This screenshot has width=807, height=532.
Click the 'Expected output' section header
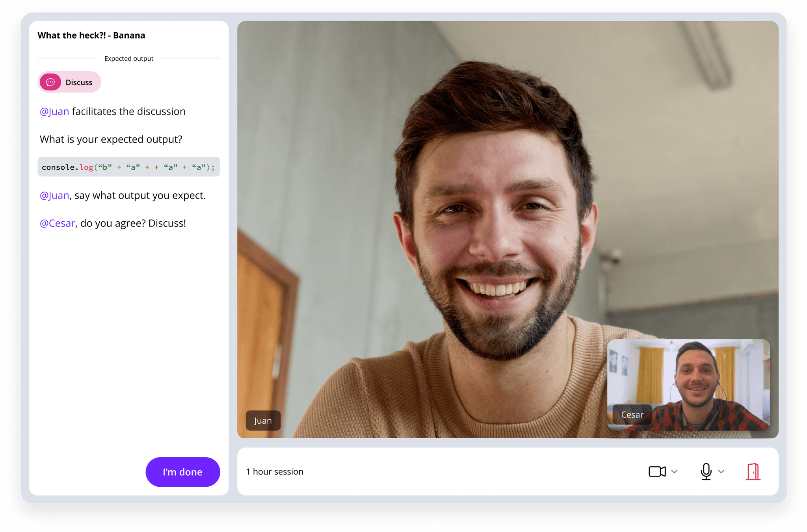[128, 58]
